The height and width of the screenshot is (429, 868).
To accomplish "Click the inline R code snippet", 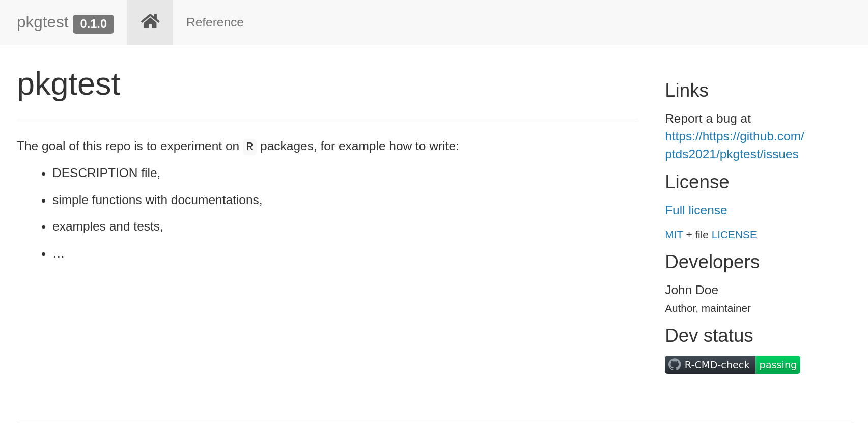I will click(249, 147).
